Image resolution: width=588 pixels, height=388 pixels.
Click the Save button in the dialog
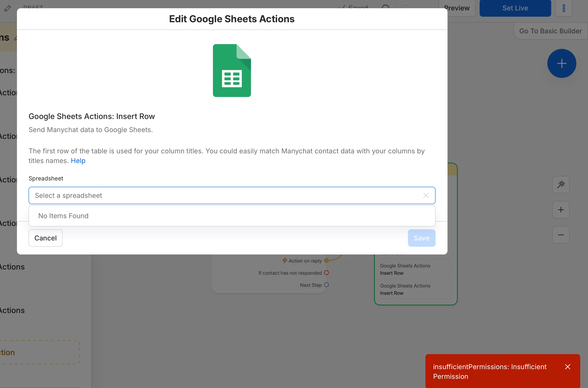(x=422, y=238)
